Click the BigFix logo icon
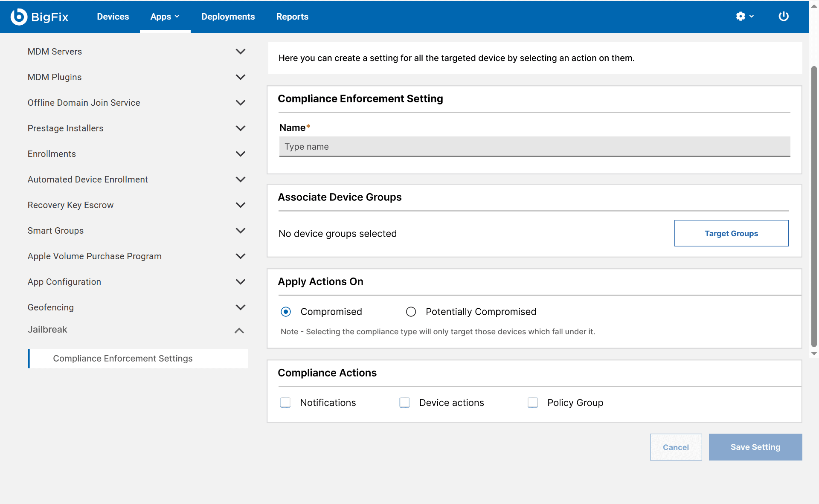The height and width of the screenshot is (504, 819). (19, 17)
